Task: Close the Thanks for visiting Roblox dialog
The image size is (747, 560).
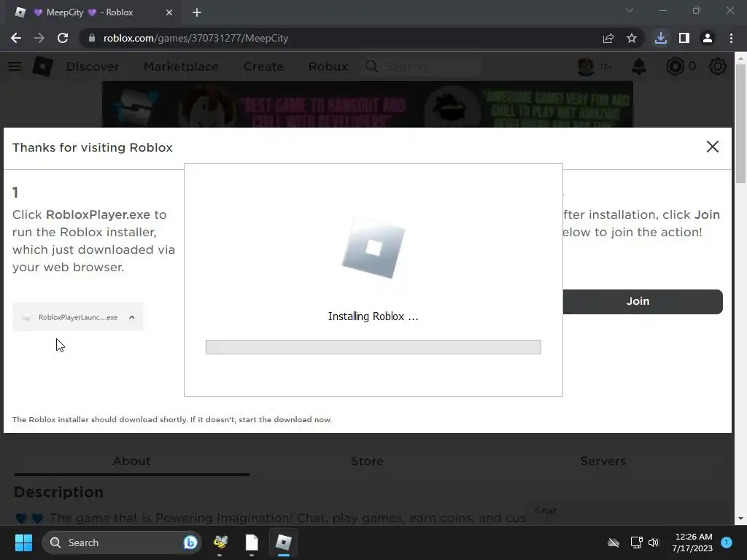Action: (712, 147)
